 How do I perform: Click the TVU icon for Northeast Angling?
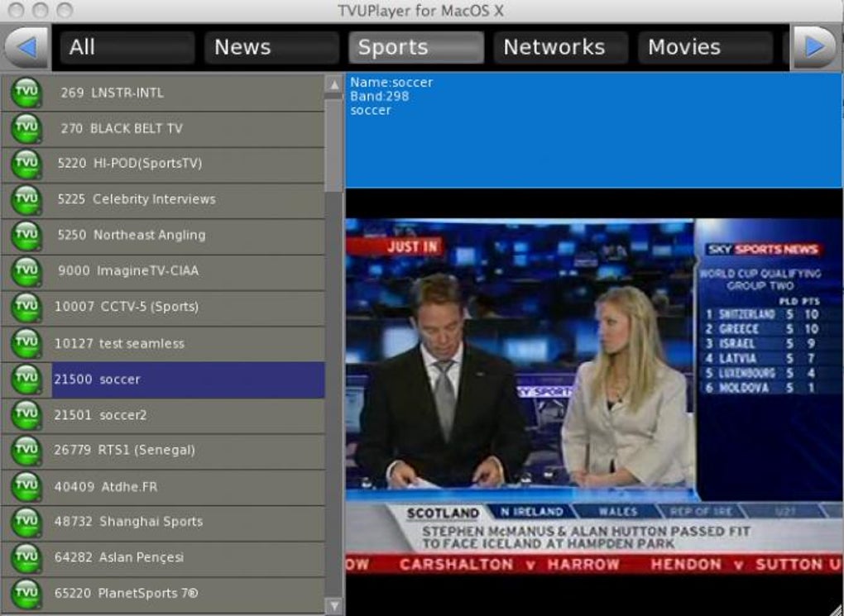(x=26, y=236)
